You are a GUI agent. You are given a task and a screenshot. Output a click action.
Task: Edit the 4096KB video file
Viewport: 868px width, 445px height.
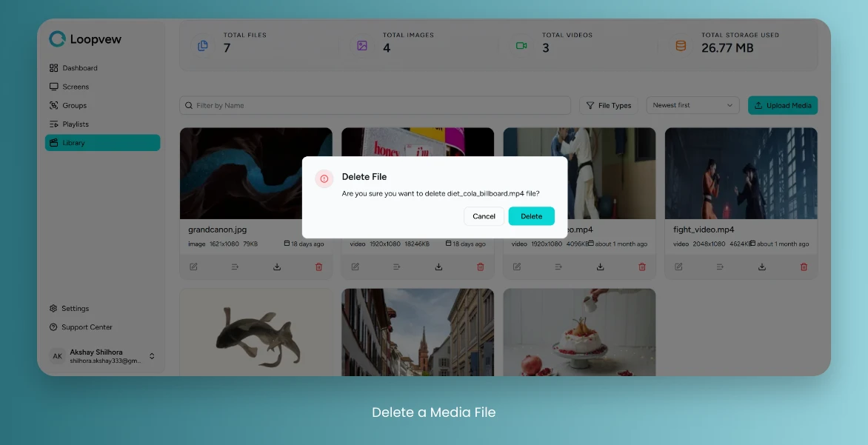516,267
